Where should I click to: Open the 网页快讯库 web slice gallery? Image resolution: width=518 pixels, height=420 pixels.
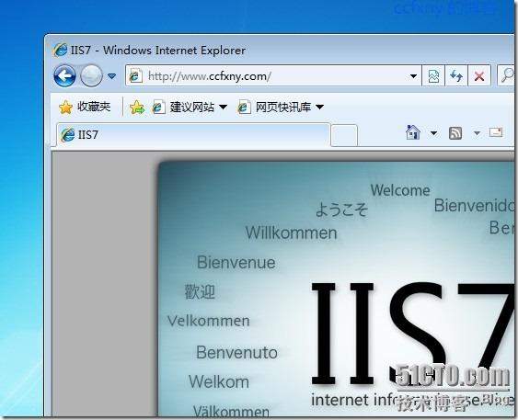[x=274, y=108]
